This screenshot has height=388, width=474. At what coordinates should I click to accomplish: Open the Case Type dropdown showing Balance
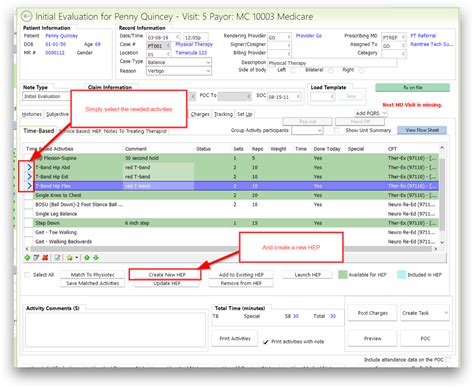tap(179, 62)
